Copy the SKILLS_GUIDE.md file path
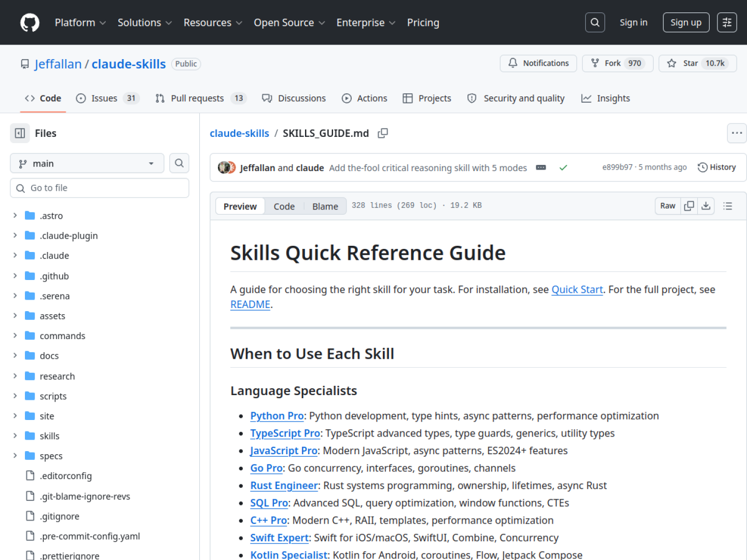 click(x=383, y=133)
